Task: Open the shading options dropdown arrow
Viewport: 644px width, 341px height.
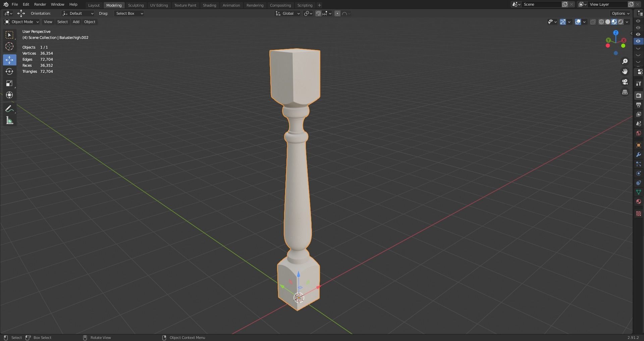Action: [627, 22]
